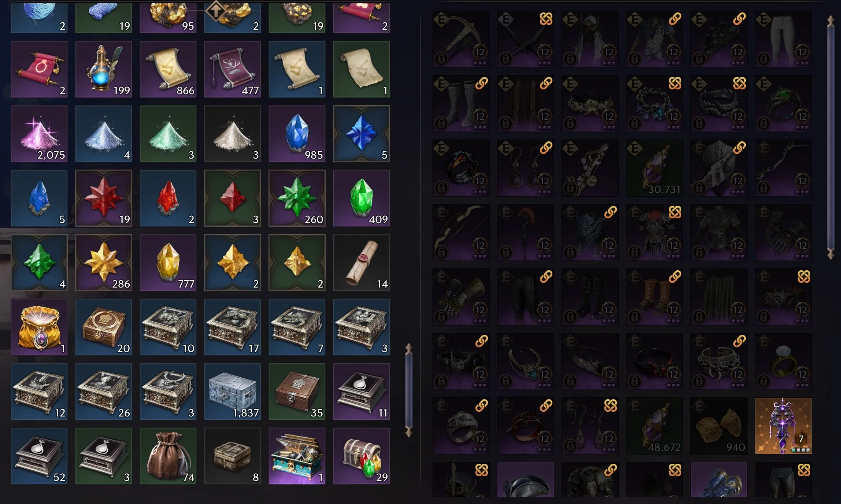
Task: Select the orange-highlighted staff with 7
Action: coord(783,426)
